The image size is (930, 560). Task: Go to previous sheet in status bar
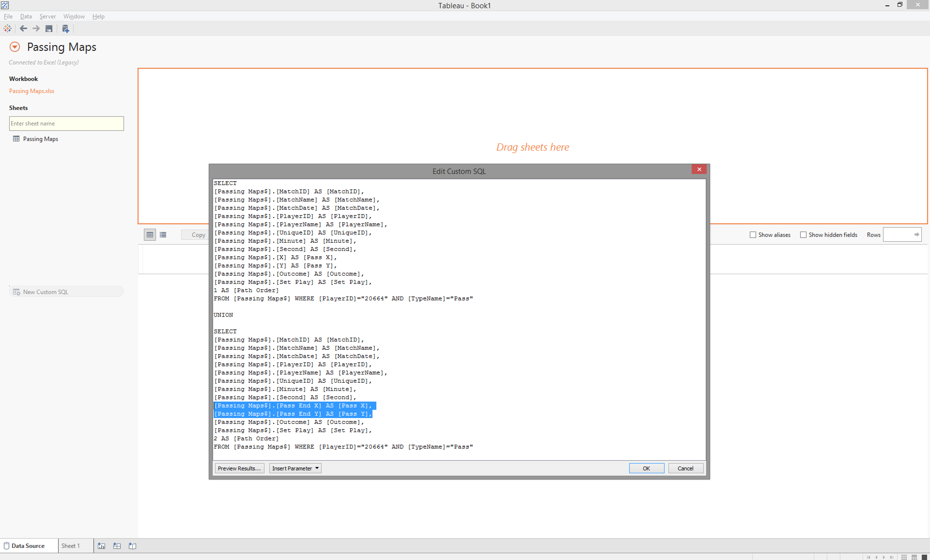876,557
